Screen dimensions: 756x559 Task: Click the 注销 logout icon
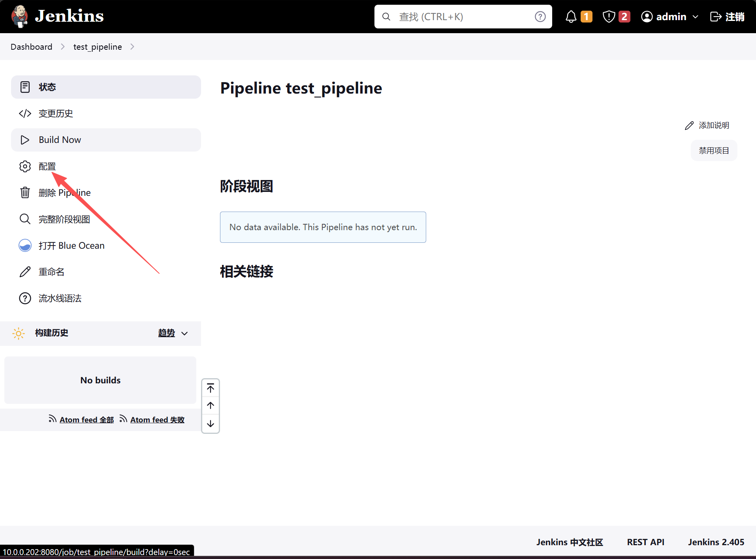click(x=716, y=17)
